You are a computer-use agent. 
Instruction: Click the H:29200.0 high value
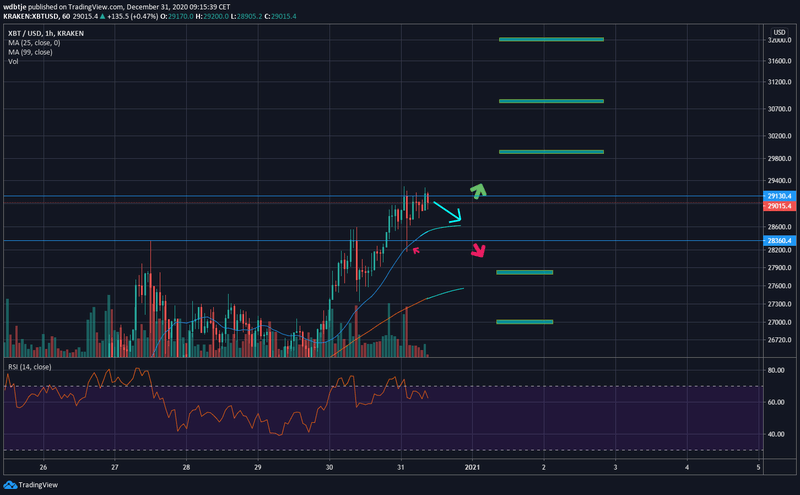(212, 16)
